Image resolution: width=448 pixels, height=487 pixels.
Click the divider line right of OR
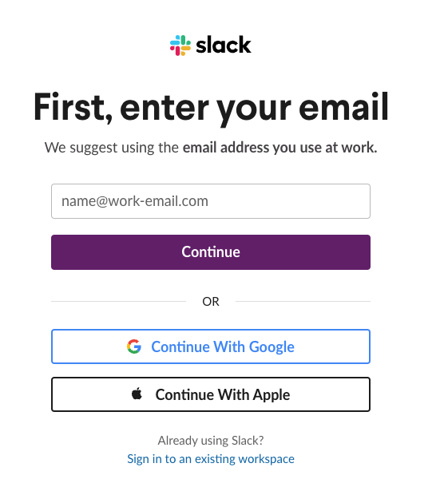[x=303, y=301]
